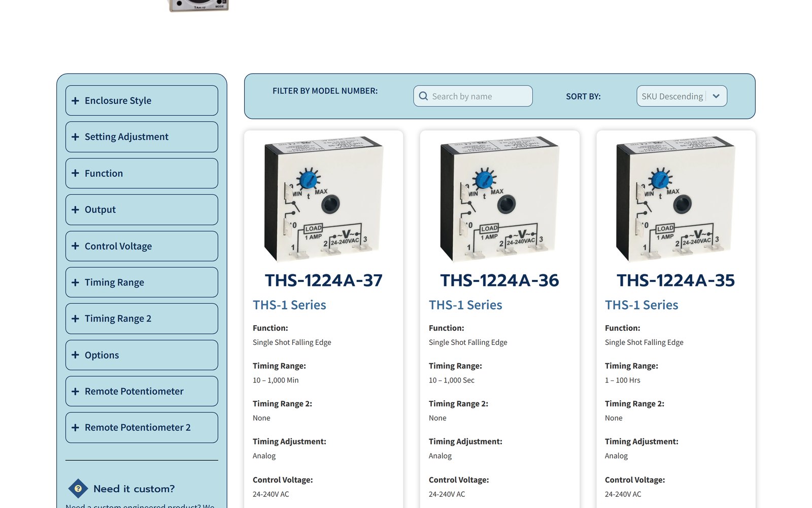812x508 pixels.
Task: Click the plus icon beside Enclosure Style
Action: click(75, 101)
